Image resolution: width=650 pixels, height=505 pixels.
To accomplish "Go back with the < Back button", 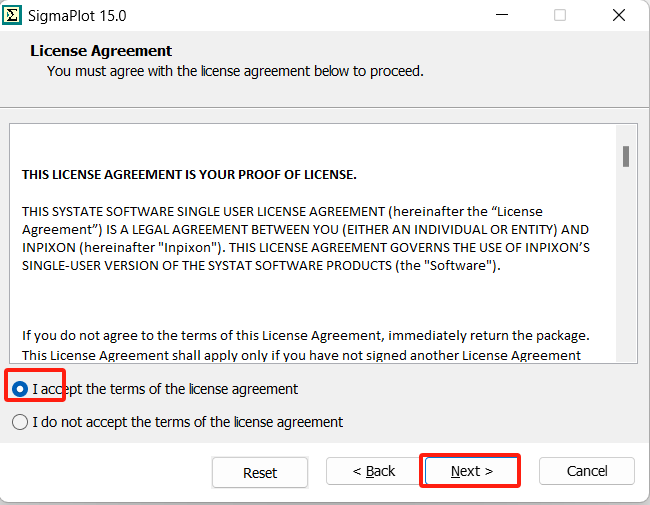I will 374,471.
